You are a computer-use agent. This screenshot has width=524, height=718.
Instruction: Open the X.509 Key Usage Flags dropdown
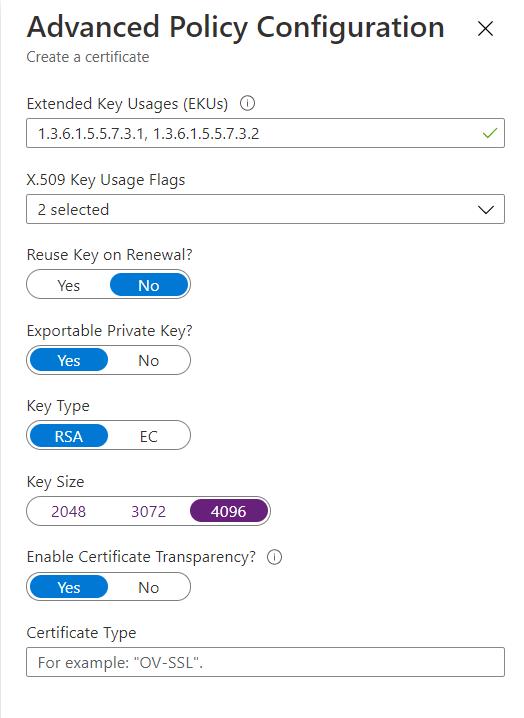pyautogui.click(x=265, y=209)
